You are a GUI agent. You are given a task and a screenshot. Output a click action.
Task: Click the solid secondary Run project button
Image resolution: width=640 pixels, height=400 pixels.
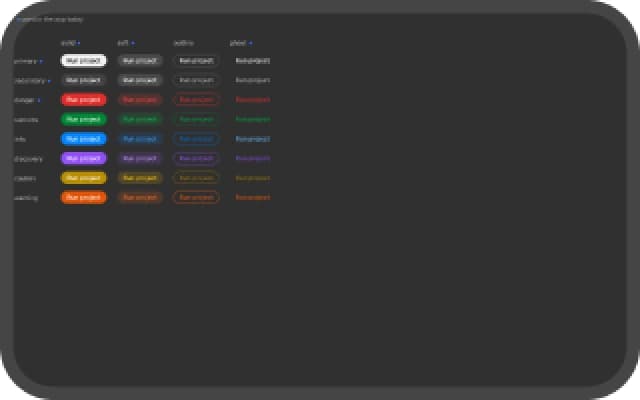84,80
